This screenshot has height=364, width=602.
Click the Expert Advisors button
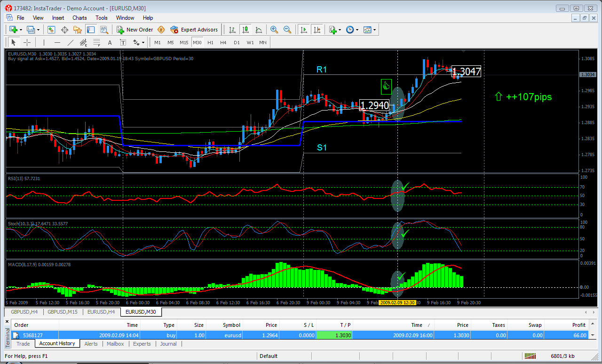(x=194, y=30)
